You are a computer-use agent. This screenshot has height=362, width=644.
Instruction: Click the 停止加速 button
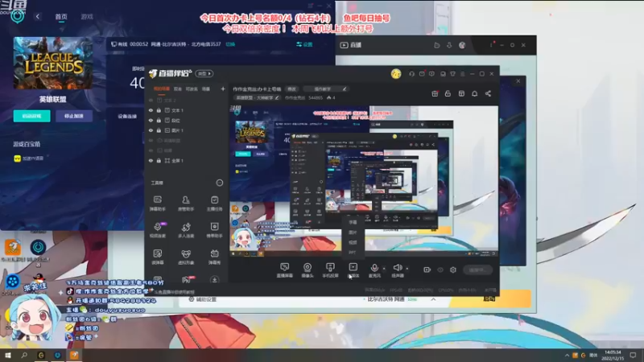pyautogui.click(x=74, y=116)
